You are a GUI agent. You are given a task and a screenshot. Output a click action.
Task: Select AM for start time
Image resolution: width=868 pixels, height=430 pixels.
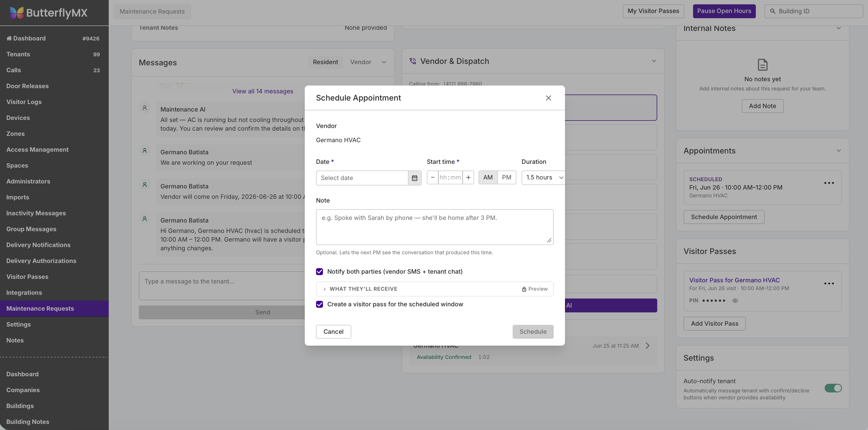(487, 177)
